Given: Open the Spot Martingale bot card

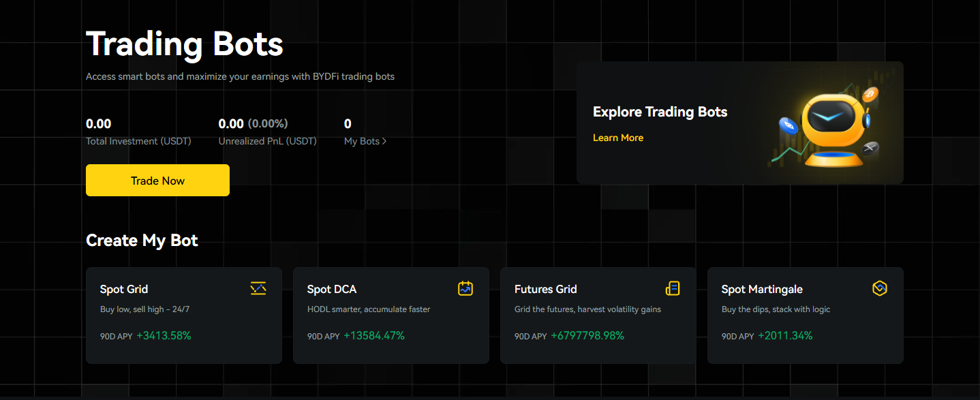Looking at the screenshot, I should [x=805, y=316].
